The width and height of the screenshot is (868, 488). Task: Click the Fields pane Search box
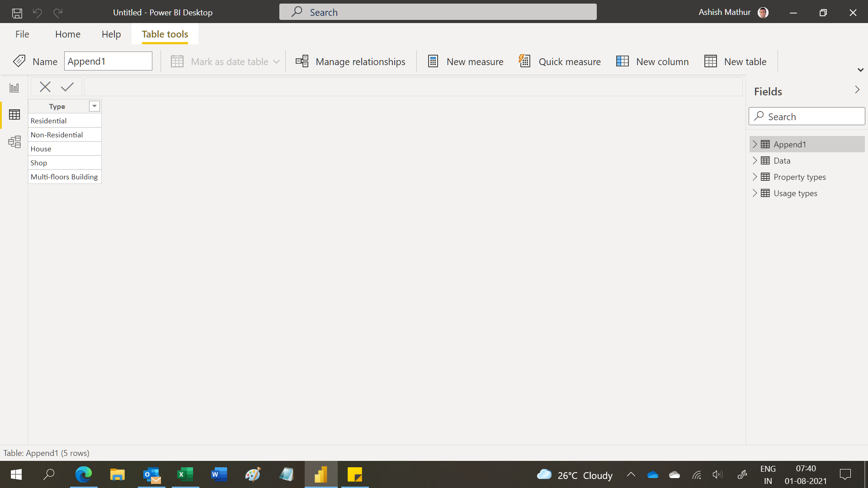tap(807, 117)
